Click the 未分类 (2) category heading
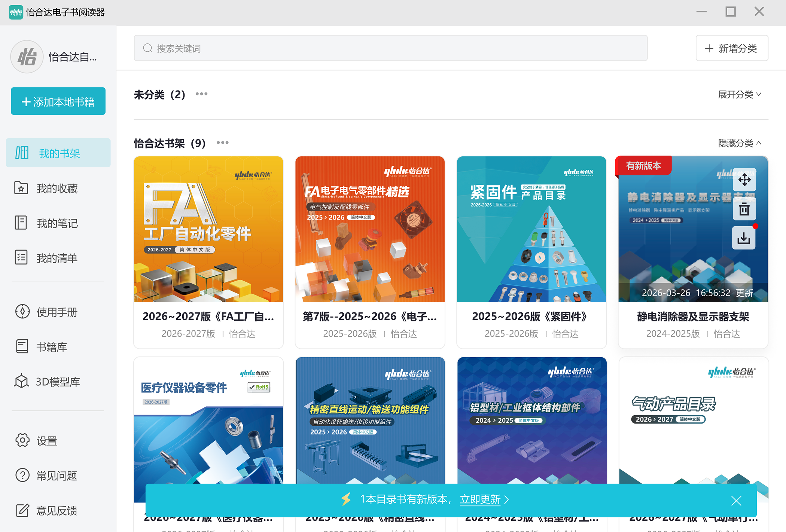 click(x=159, y=94)
